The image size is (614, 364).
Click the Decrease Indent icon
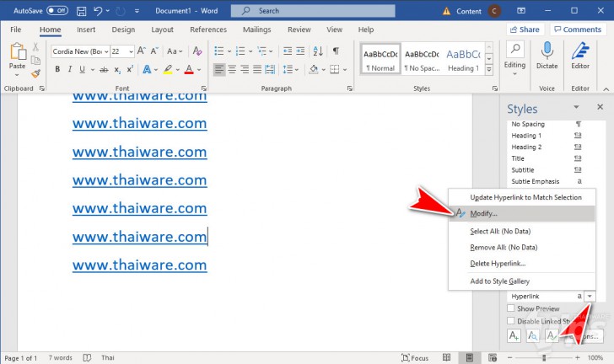point(288,51)
